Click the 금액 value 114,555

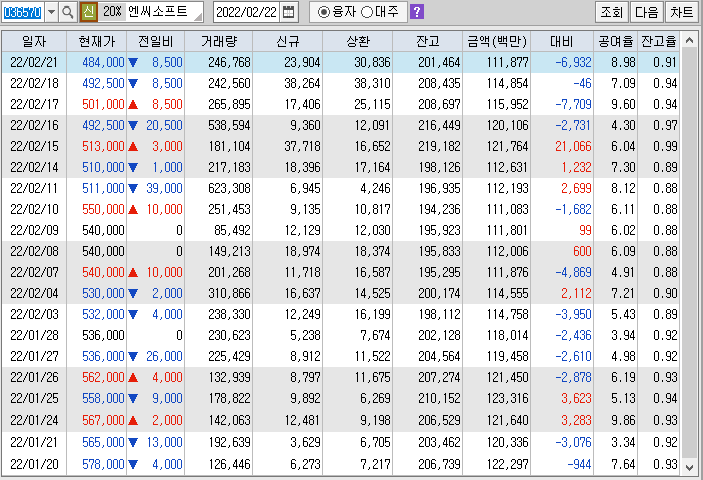point(508,294)
